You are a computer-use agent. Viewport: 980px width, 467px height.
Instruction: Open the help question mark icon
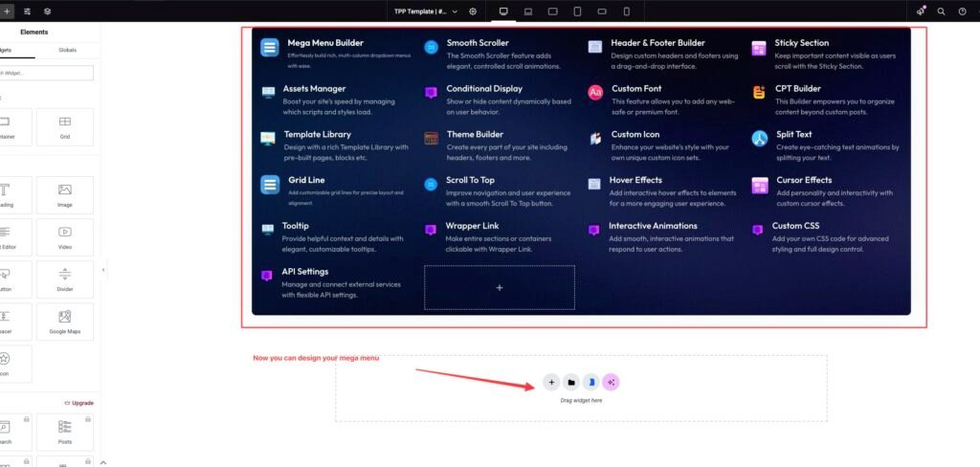pyautogui.click(x=962, y=11)
